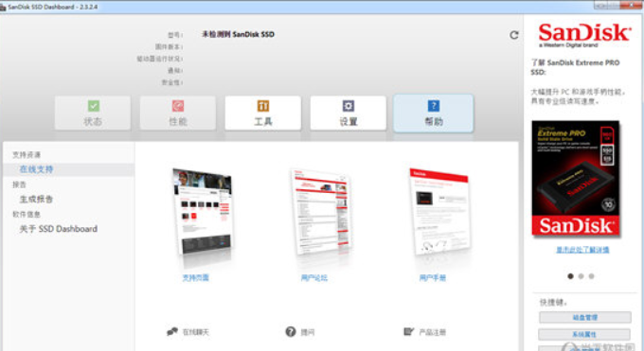644x351 pixels.
Task: Click the user manual thumbnail
Action: [x=439, y=212]
